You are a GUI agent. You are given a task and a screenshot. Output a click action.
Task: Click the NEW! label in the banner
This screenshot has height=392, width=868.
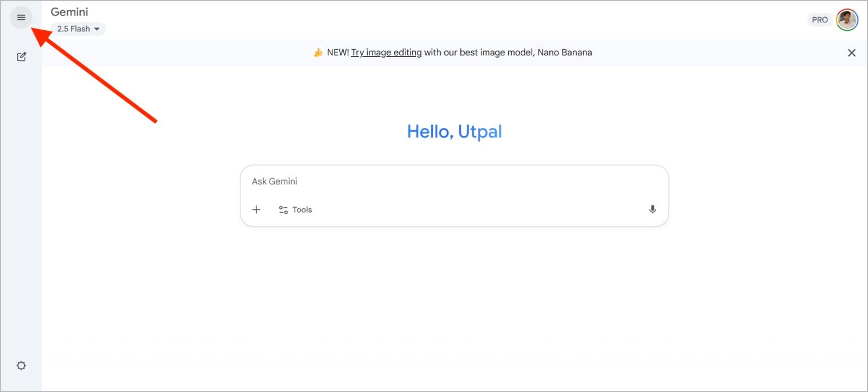337,52
